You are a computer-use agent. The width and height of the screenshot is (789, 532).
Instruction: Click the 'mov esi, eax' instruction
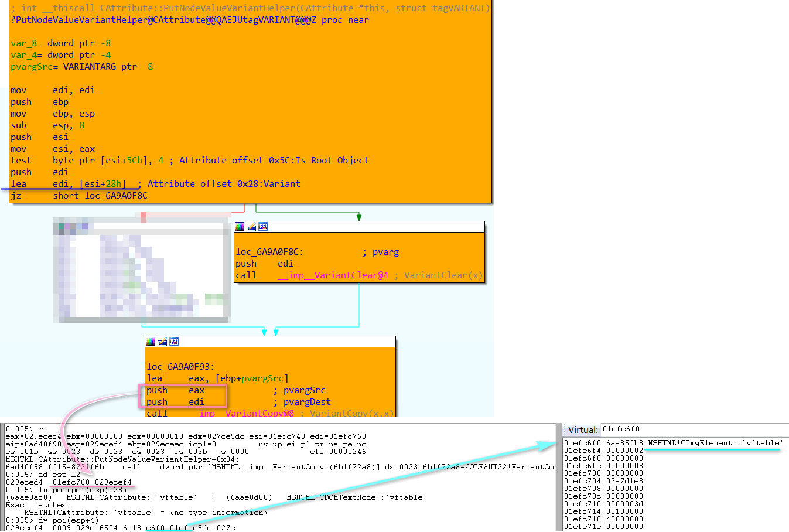pyautogui.click(x=53, y=149)
